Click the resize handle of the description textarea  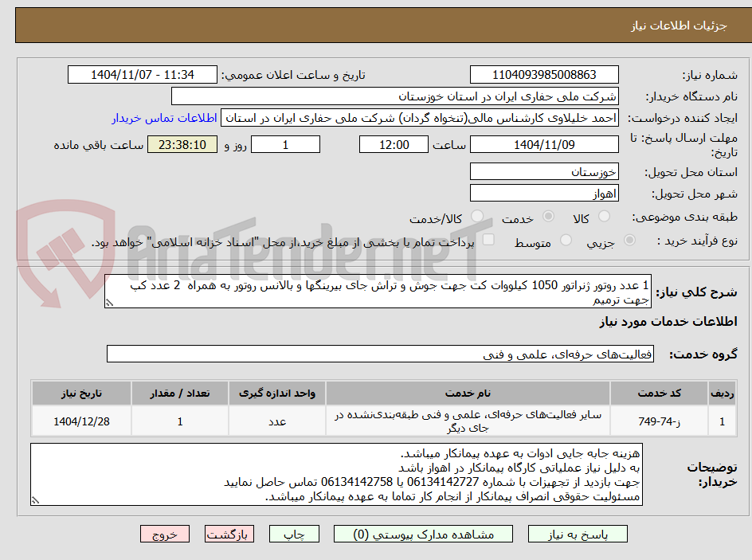(35, 501)
